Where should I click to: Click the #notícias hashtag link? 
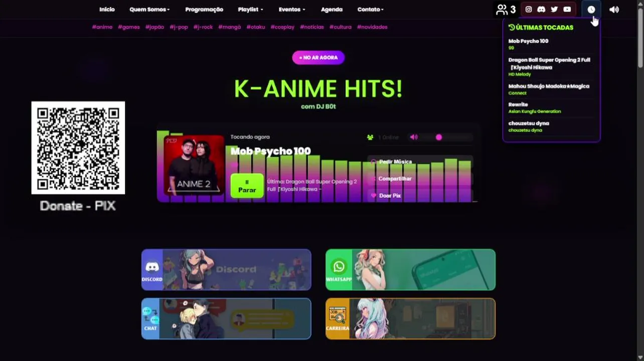[312, 27]
